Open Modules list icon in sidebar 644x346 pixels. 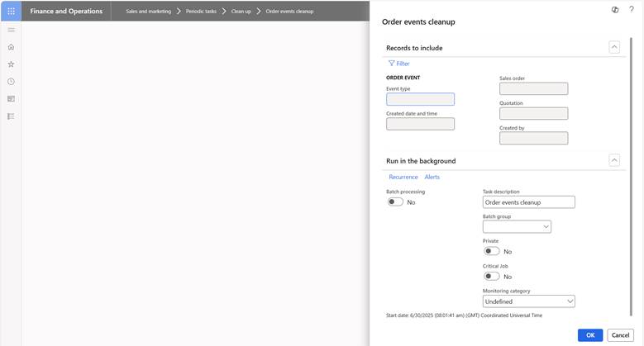click(11, 116)
